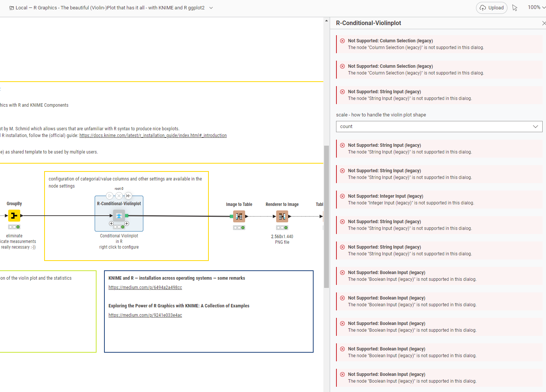Click the canvas vertical scrollbar thumb
This screenshot has height=392, width=546.
click(326, 216)
